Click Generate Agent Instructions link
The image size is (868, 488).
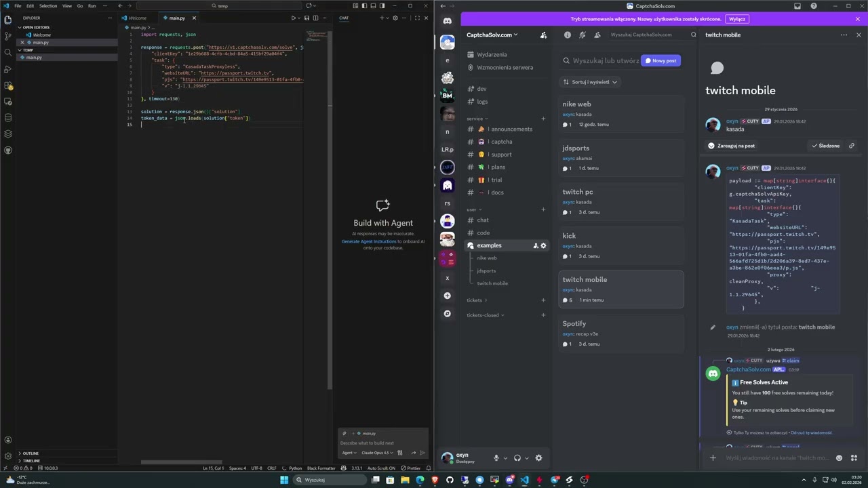coord(369,241)
